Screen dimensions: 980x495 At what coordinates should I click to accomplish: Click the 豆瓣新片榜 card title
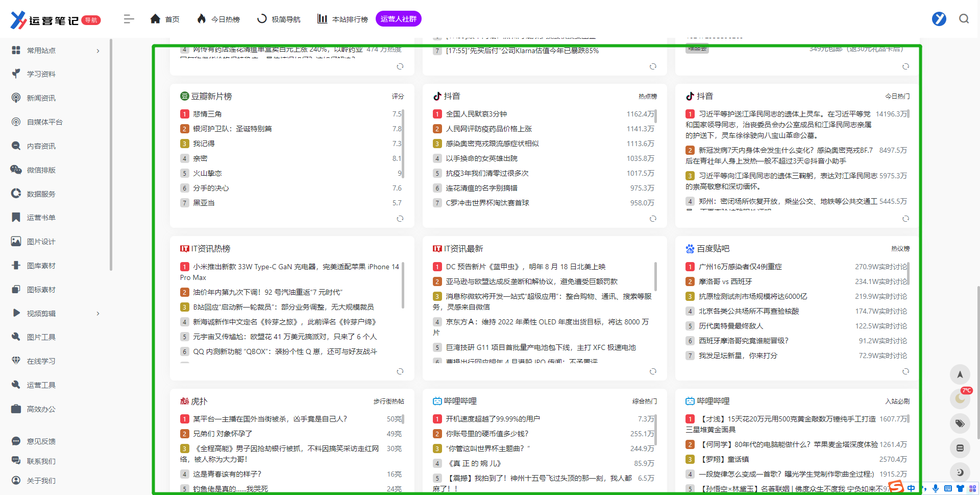[211, 96]
